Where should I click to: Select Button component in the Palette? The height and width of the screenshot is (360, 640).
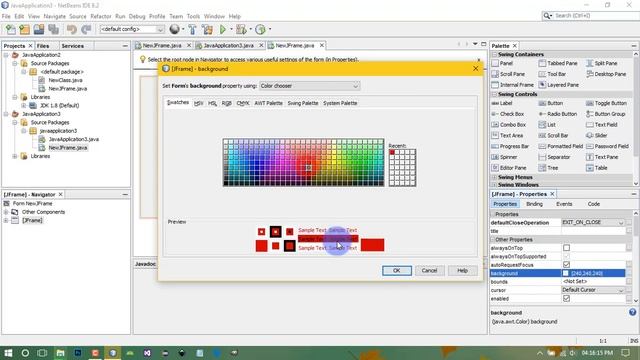coord(551,103)
